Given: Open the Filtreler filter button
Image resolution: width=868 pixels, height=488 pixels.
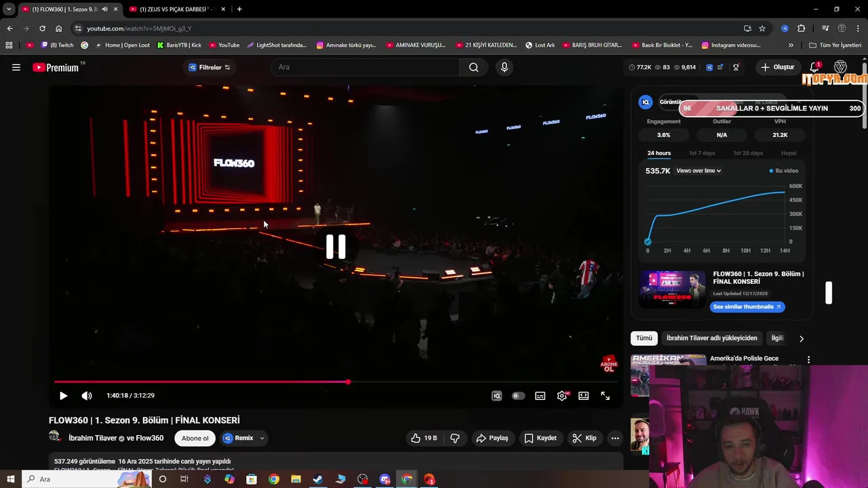Looking at the screenshot, I should coord(210,67).
